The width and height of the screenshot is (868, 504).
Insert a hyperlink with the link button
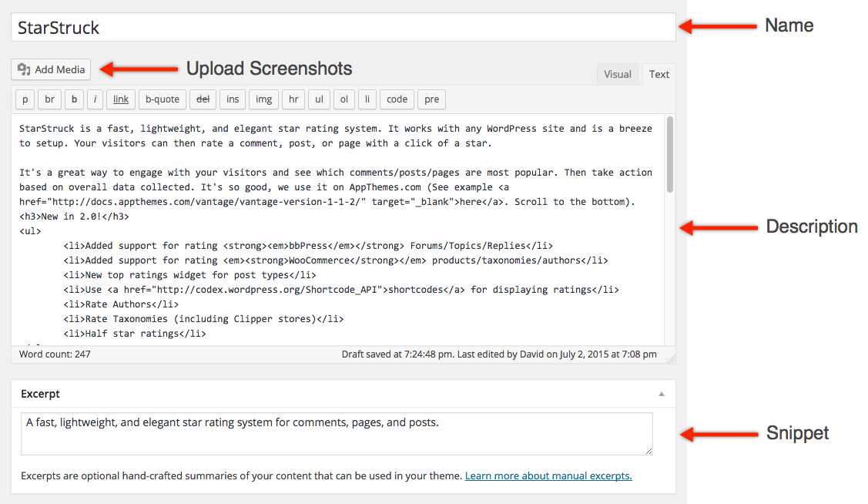click(121, 99)
